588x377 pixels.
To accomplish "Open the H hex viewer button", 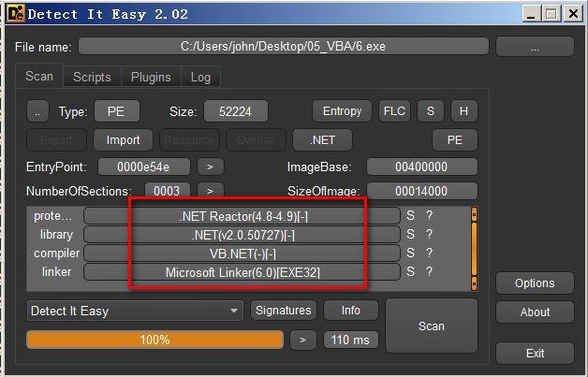I will pos(463,111).
